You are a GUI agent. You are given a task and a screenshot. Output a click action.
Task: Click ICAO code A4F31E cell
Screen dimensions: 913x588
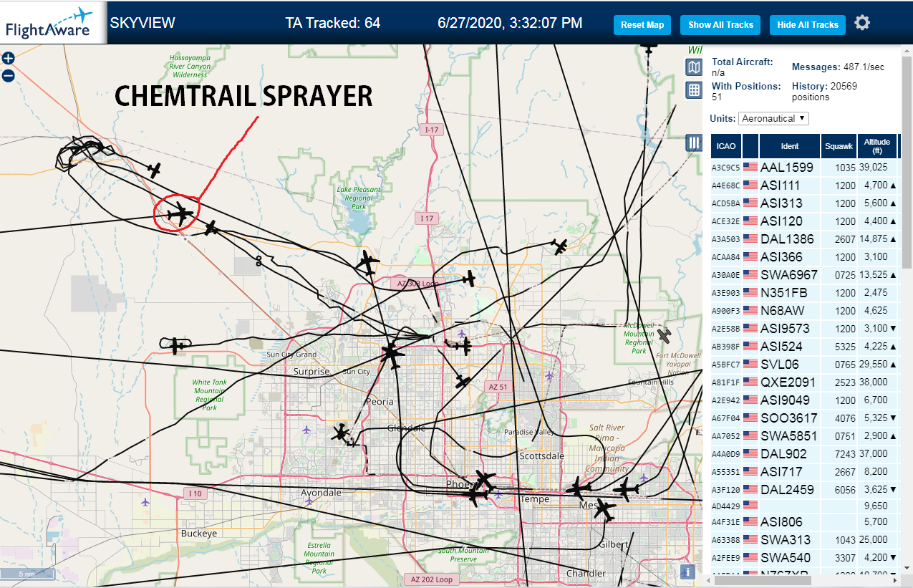pos(725,522)
